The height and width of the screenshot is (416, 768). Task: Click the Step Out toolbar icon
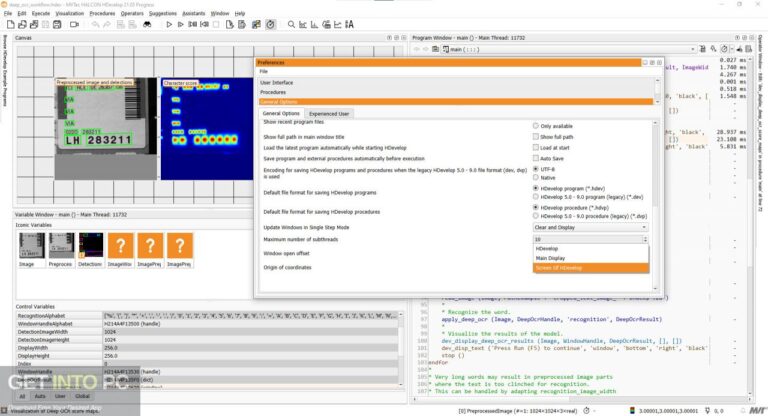[x=204, y=24]
